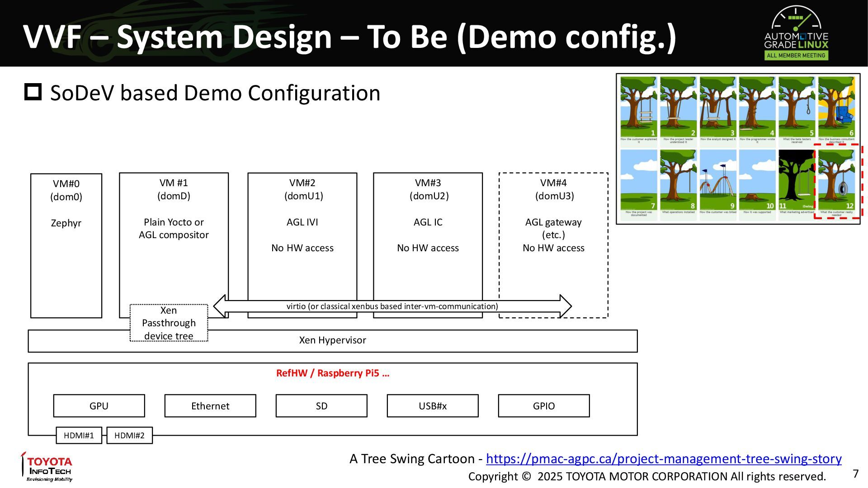Click the VM#3 (domU2) AGL IC box
The width and height of the screenshot is (868, 488).
point(428,245)
